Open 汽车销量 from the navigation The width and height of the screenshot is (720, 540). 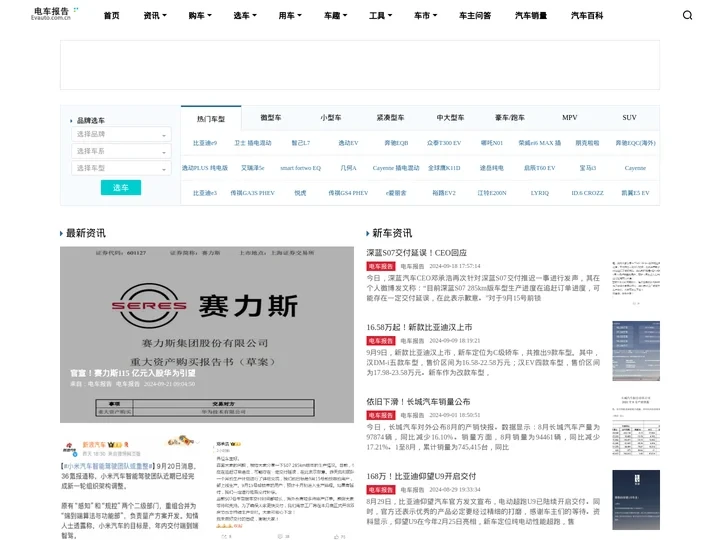[531, 16]
